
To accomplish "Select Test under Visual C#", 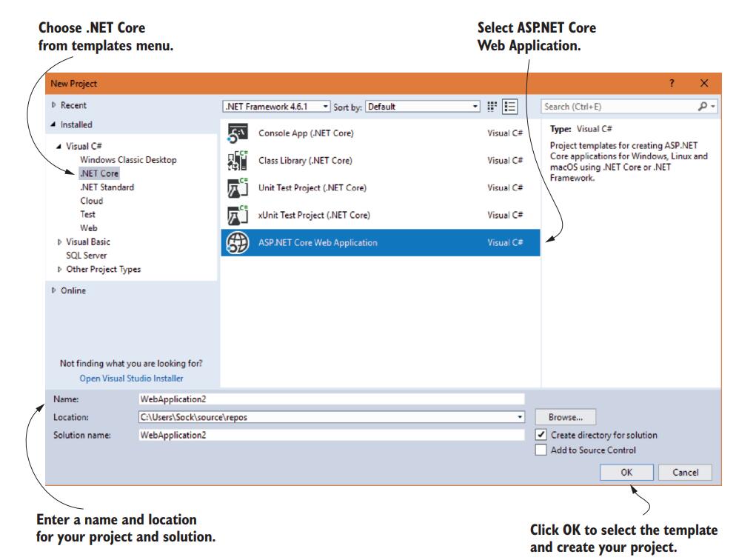I will coord(88,214).
